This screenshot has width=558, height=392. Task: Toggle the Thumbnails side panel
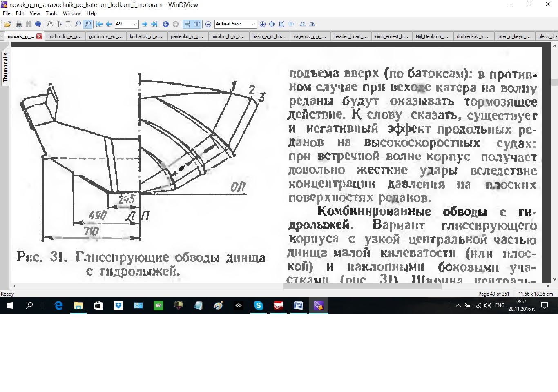[5, 67]
